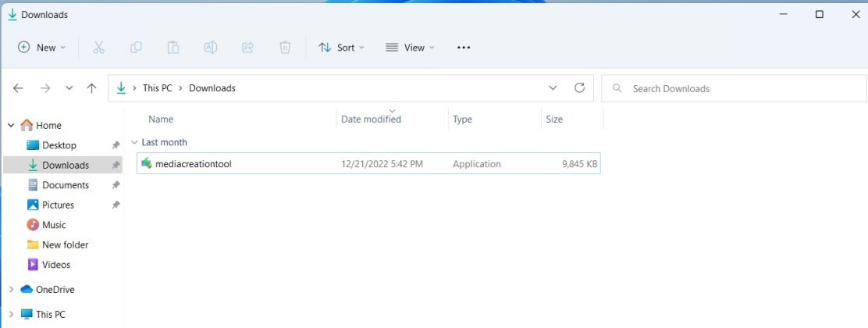Click in the Search Downloads field
The height and width of the screenshot is (328, 868).
tap(735, 88)
